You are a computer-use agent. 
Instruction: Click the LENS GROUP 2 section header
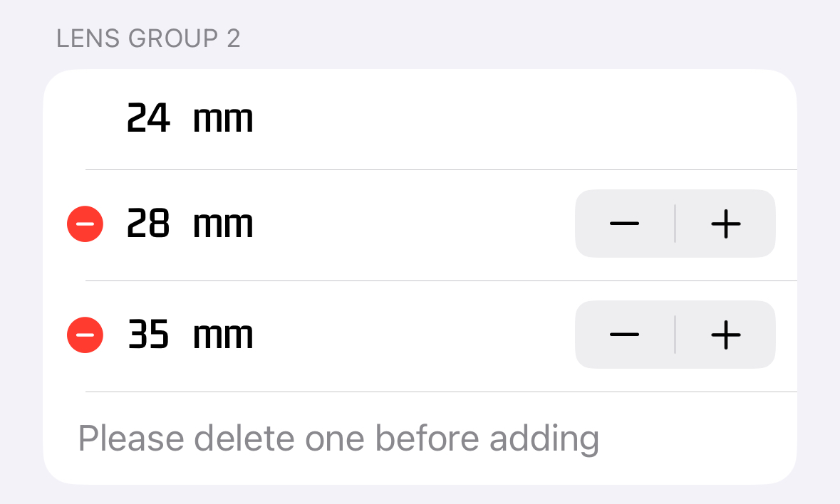pyautogui.click(x=148, y=38)
